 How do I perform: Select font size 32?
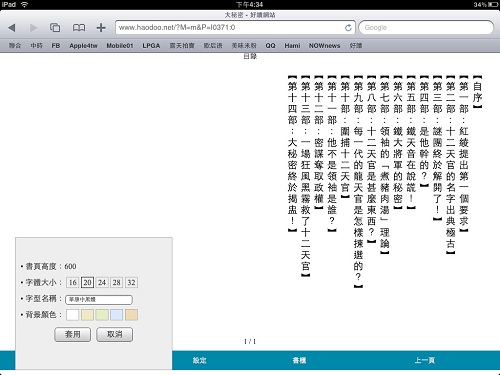(x=131, y=283)
